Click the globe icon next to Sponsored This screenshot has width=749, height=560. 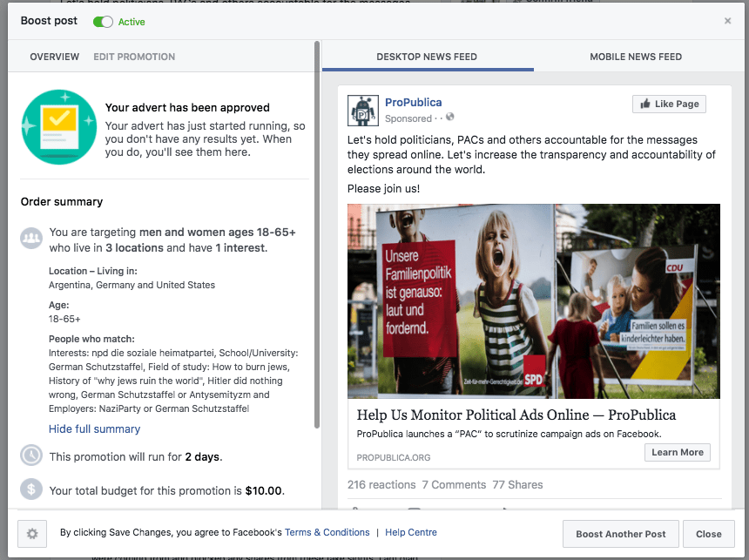[449, 118]
